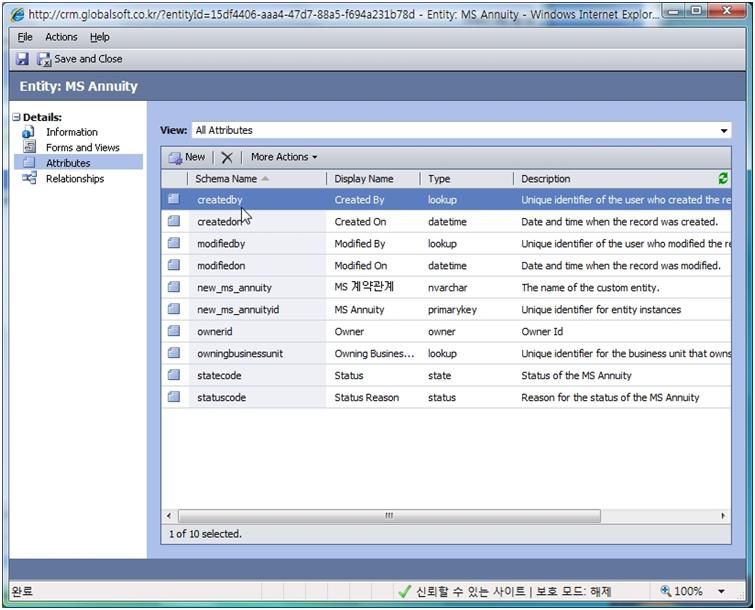Select the modifiedby schema name

point(221,244)
